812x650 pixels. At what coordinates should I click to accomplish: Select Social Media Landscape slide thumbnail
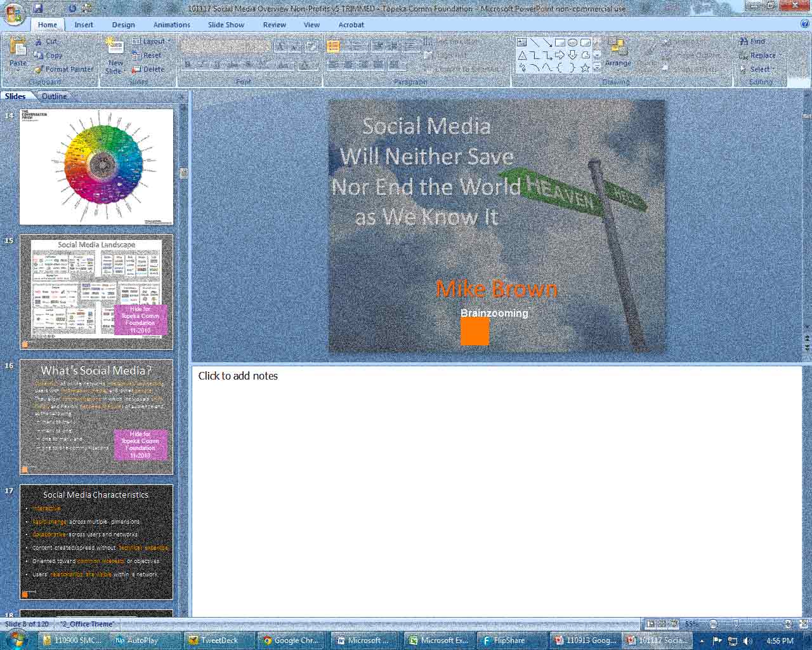coord(96,292)
